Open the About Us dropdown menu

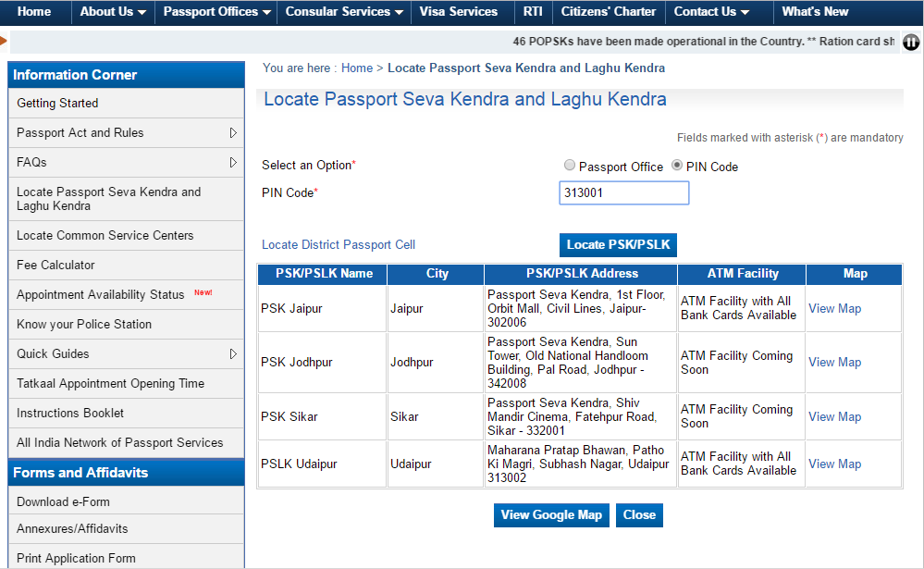pos(113,12)
